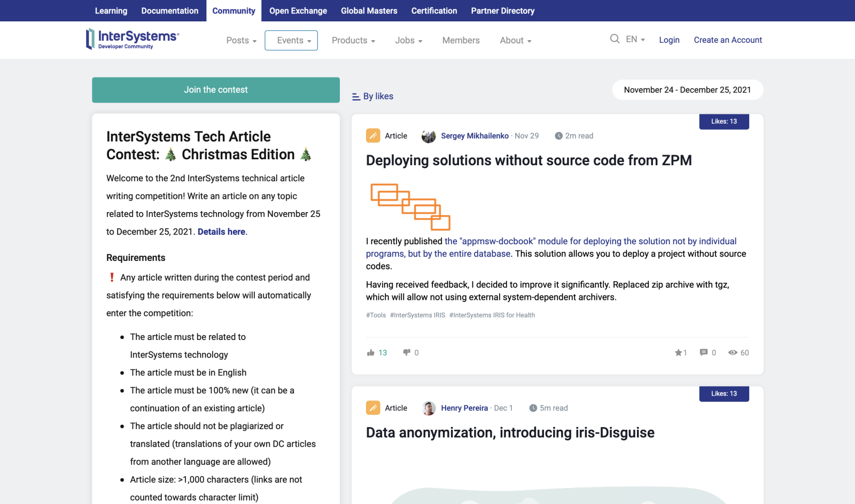
Task: Switch to the Open Exchange tab
Action: pyautogui.click(x=298, y=11)
